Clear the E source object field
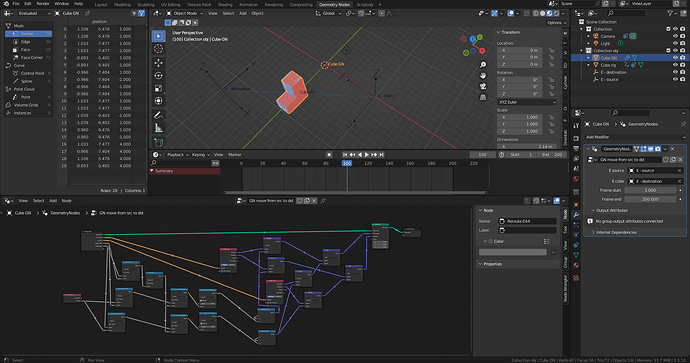The height and width of the screenshot is (363, 690). pos(679,171)
